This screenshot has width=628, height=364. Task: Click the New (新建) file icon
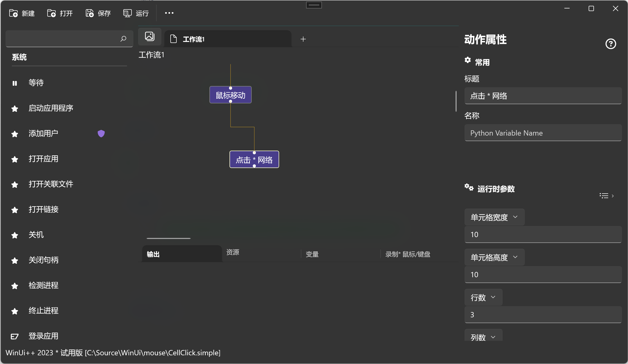pos(13,13)
